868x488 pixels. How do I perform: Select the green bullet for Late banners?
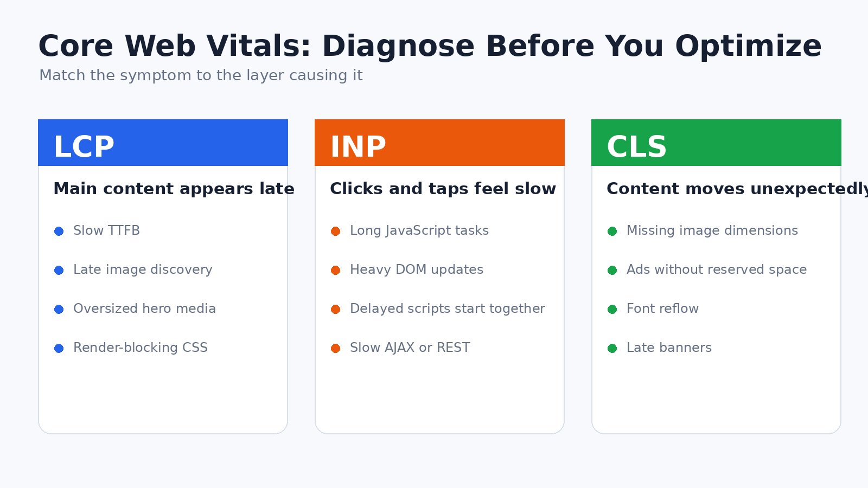[612, 349]
